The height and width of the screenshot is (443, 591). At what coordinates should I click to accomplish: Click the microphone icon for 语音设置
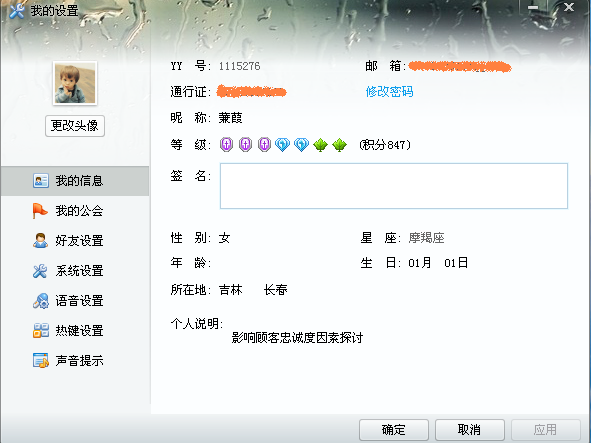[40, 301]
